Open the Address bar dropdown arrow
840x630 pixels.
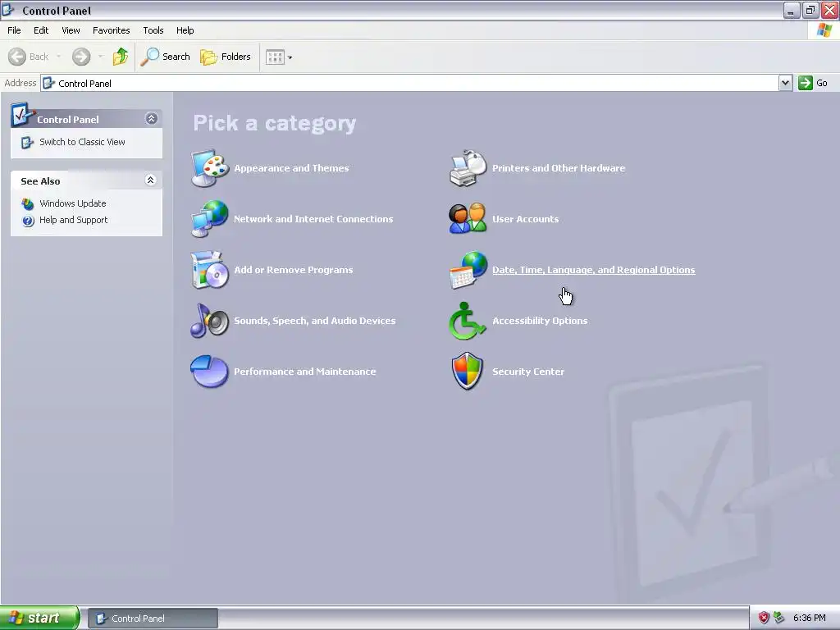(x=785, y=83)
